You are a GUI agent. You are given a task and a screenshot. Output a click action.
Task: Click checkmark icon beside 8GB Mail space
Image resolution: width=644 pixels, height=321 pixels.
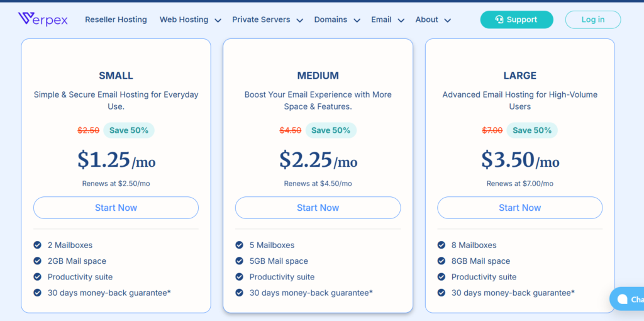[x=441, y=261]
